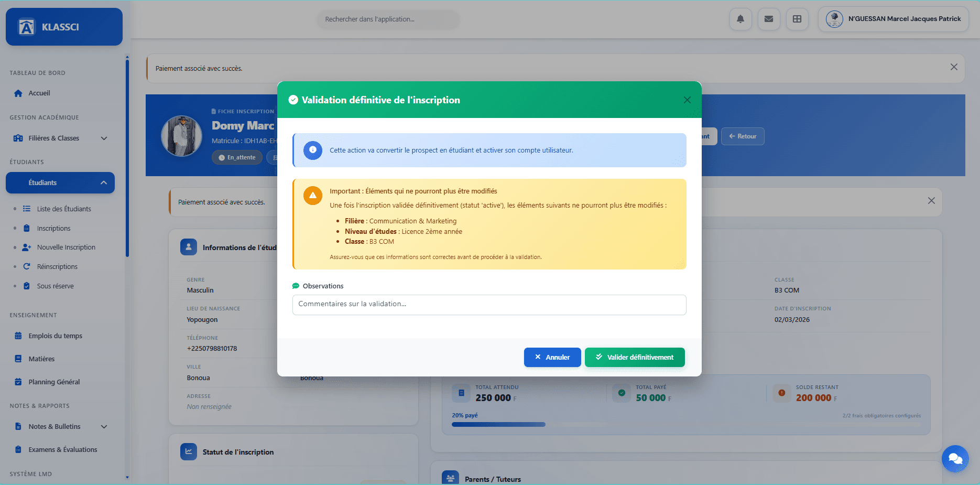Click the Statut de l'inscription chart icon
980x485 pixels.
[189, 451]
